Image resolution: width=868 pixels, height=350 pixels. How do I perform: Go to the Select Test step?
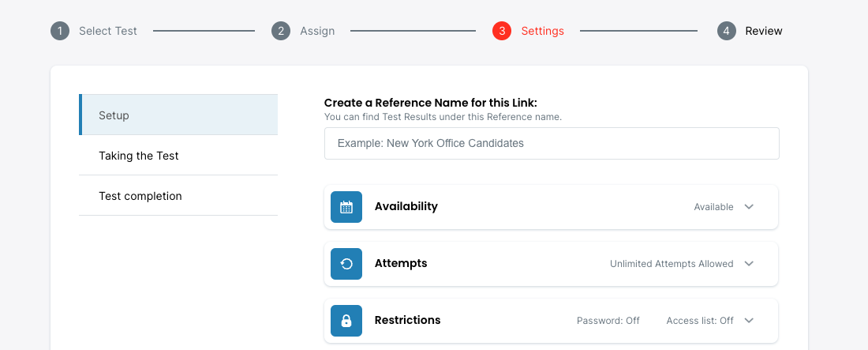108,31
